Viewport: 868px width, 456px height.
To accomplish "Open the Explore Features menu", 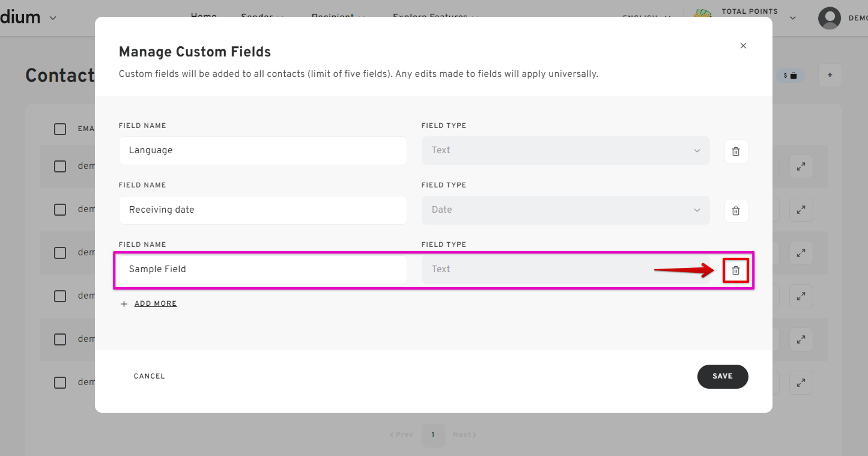I will tap(431, 17).
